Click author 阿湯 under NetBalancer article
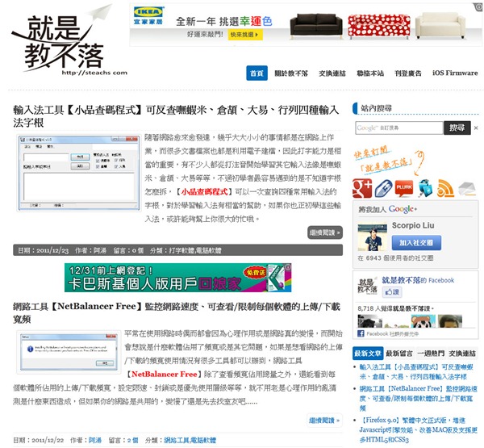Viewport: 484px width, 448px height. (94, 440)
